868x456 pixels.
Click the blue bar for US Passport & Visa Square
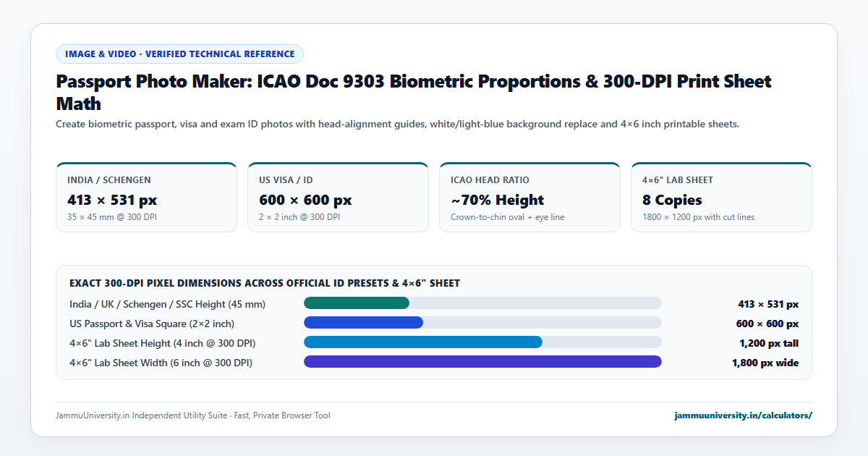363,323
